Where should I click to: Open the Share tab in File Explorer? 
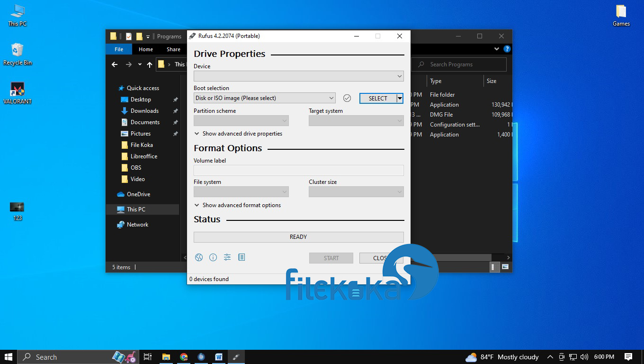point(173,49)
